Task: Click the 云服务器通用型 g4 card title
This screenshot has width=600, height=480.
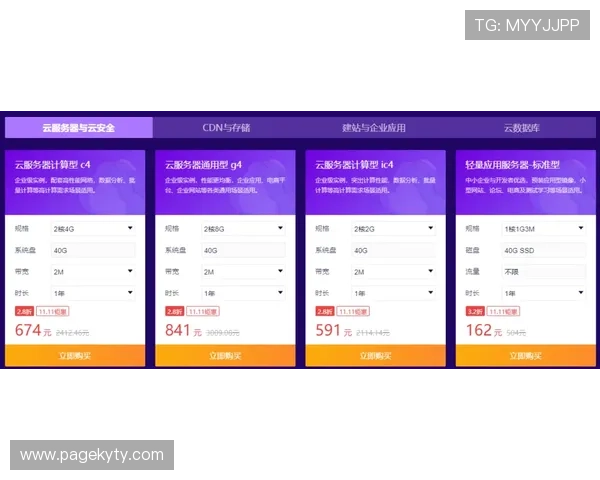Action: coord(203,165)
